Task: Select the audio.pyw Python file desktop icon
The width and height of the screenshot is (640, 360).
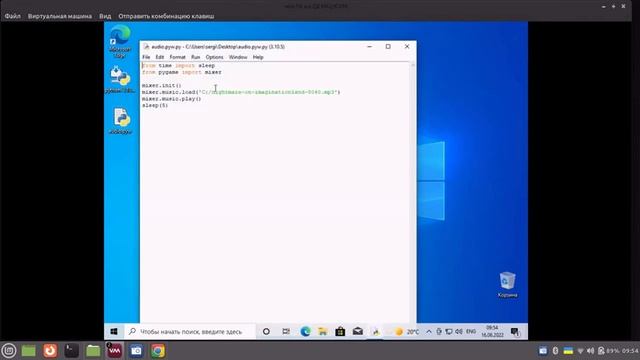Action: pyautogui.click(x=121, y=121)
